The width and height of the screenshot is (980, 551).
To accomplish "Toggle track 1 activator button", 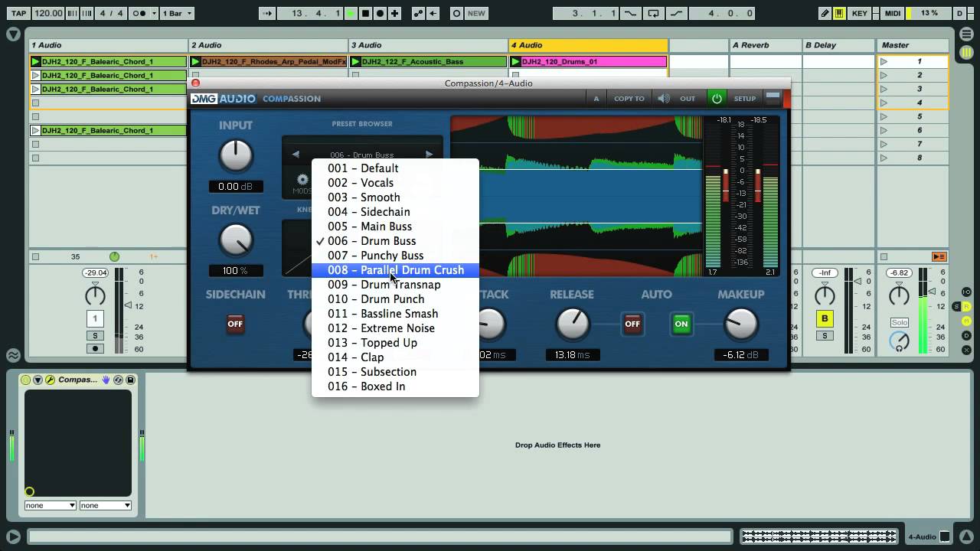I will tap(95, 318).
